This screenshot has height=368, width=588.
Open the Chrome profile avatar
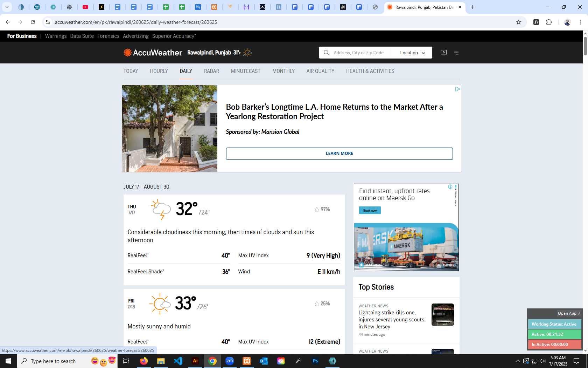click(567, 22)
